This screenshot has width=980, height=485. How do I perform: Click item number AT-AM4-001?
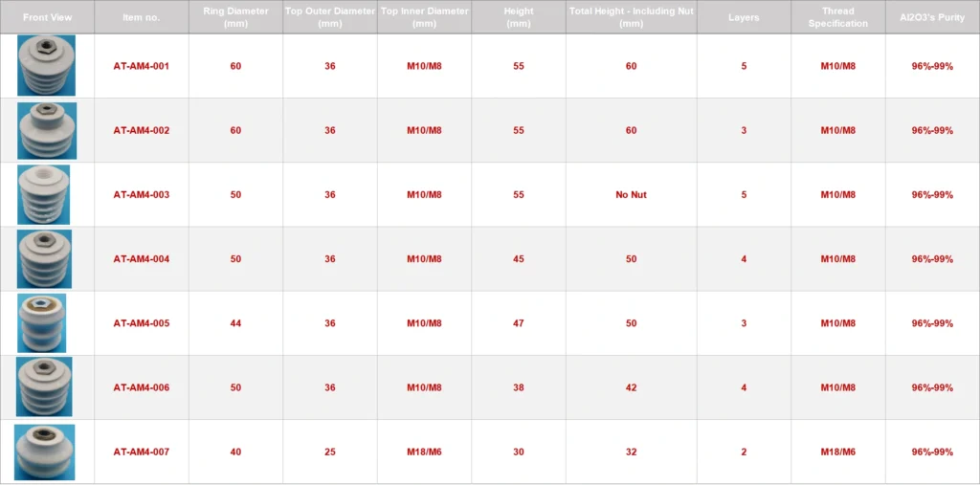[x=142, y=66]
